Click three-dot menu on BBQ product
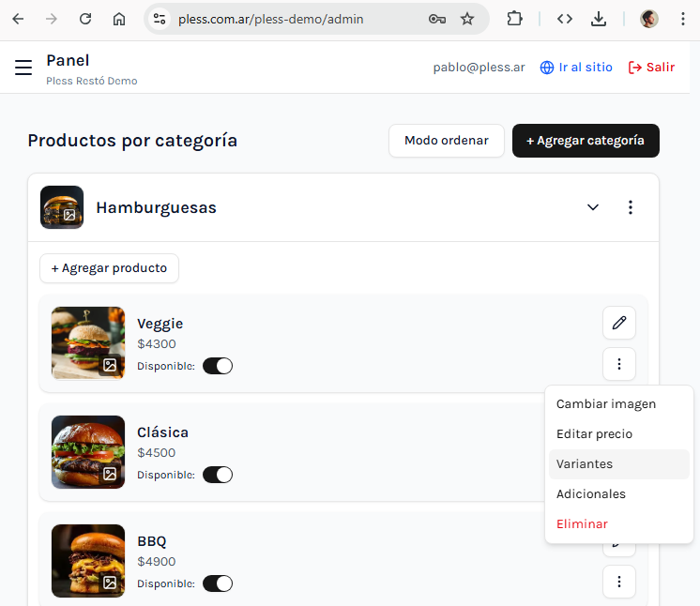The height and width of the screenshot is (606, 700). coord(618,582)
